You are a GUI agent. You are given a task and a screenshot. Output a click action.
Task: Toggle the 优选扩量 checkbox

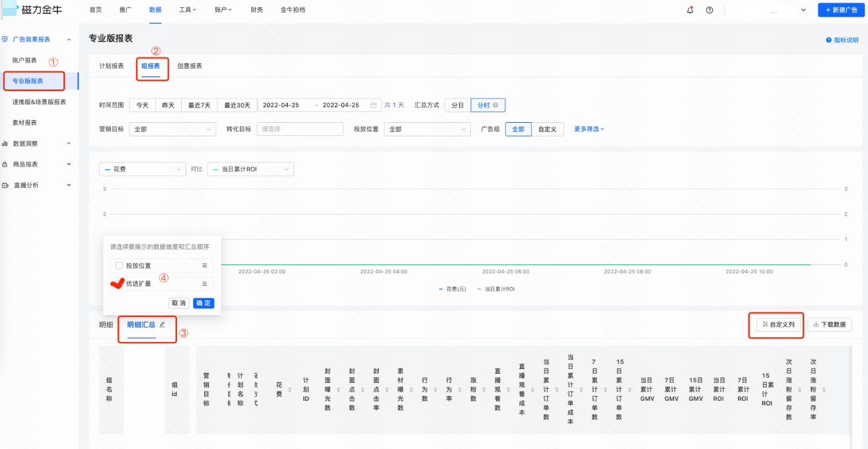119,284
